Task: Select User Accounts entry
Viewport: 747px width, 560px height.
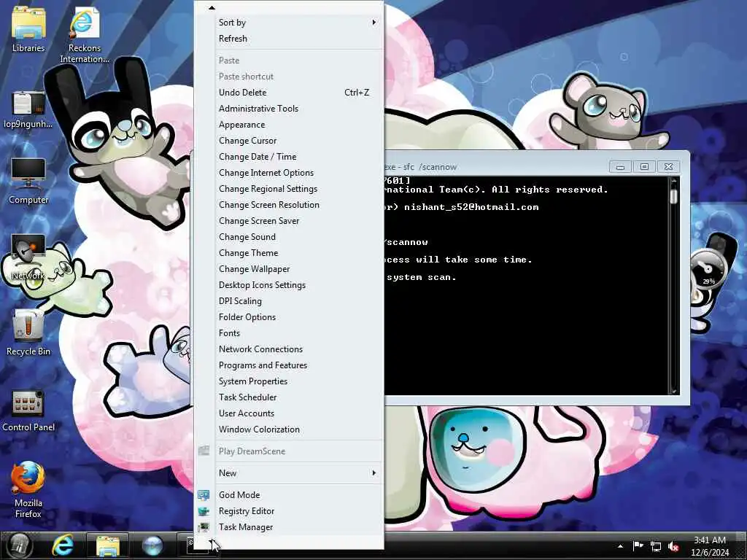Action: click(289, 413)
